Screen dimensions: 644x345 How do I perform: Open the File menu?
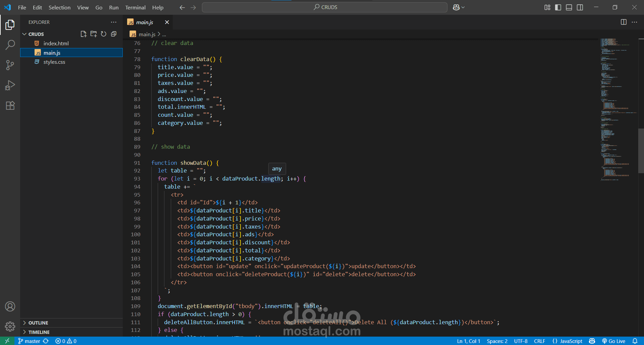pyautogui.click(x=22, y=7)
